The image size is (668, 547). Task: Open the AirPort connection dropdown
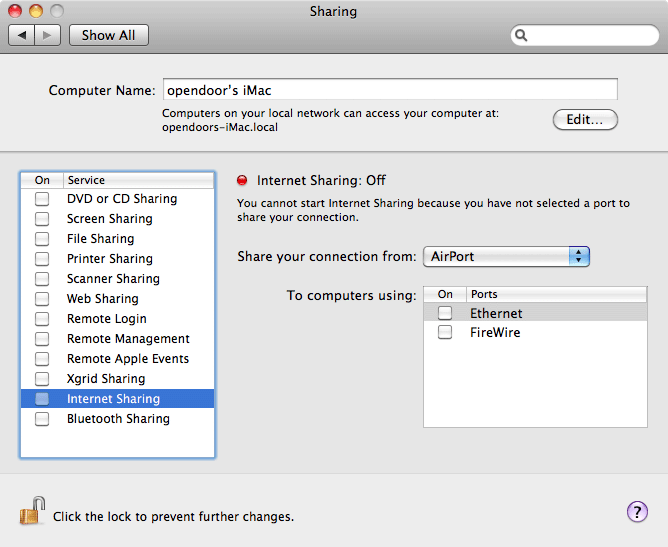pos(506,256)
